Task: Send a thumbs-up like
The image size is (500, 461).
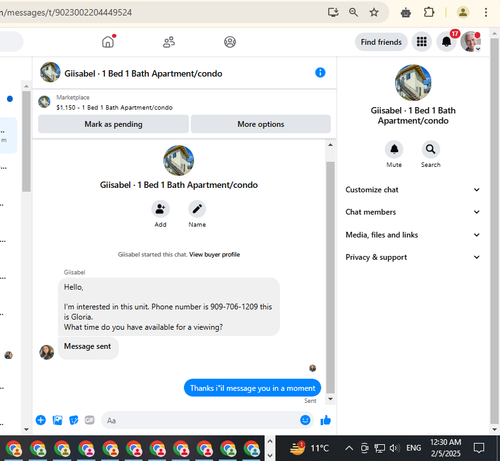Action: [x=325, y=420]
